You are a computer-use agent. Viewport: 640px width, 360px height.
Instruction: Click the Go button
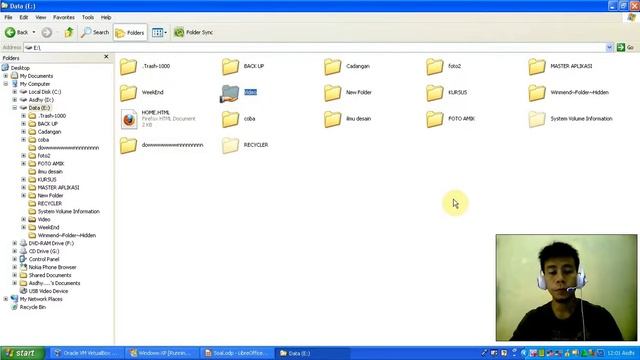tap(625, 48)
